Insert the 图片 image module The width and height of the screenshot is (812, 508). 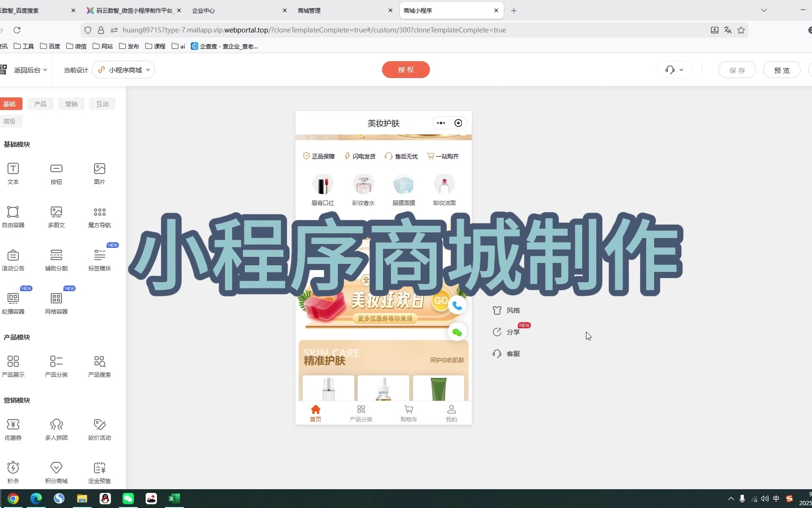click(x=100, y=173)
